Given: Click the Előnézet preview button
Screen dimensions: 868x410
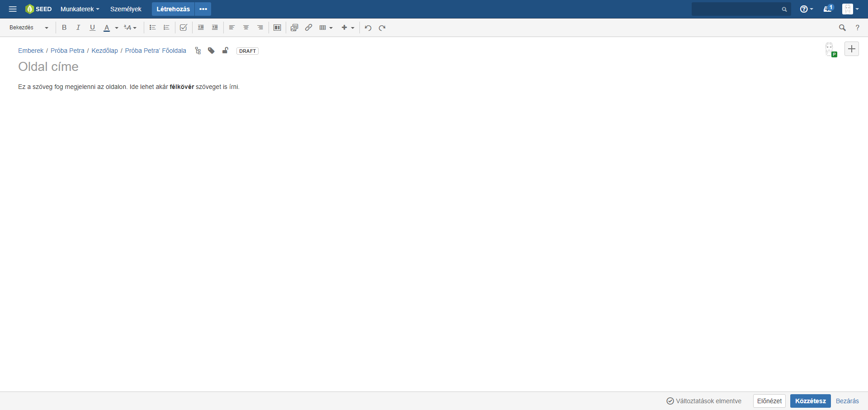Looking at the screenshot, I should pos(769,401).
